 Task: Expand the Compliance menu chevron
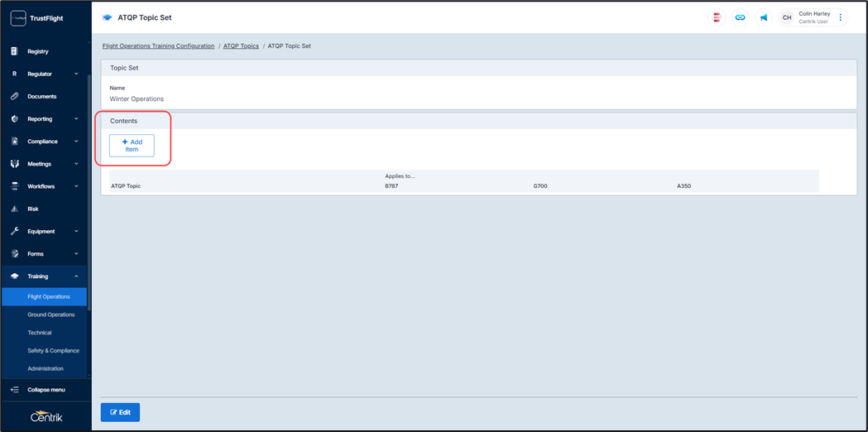tap(76, 142)
